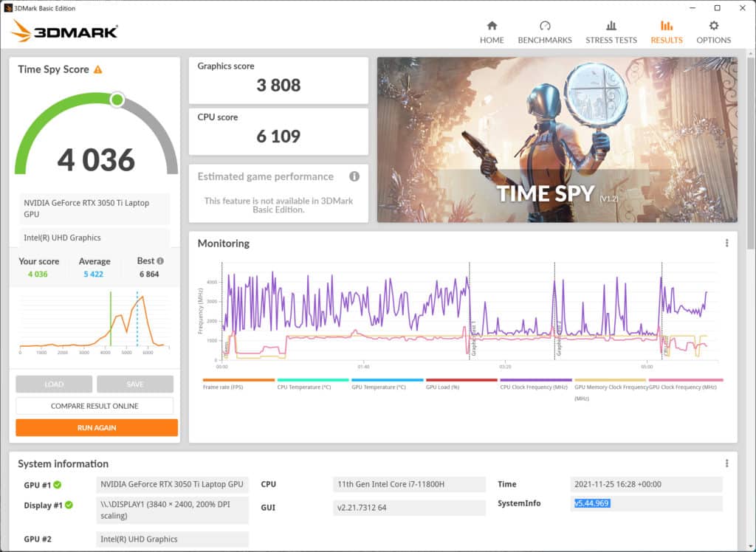Select the RESULTS tab

(667, 32)
